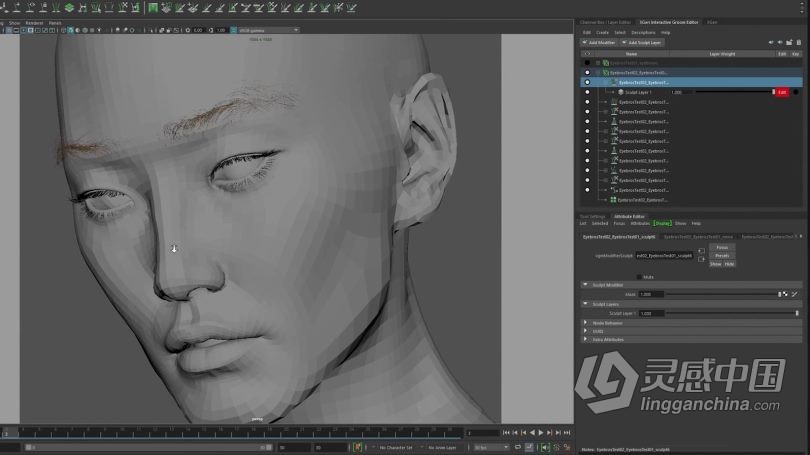Image resolution: width=810 pixels, height=455 pixels.
Task: Click the Focus button in Attribute Editor
Action: pyautogui.click(x=722, y=247)
